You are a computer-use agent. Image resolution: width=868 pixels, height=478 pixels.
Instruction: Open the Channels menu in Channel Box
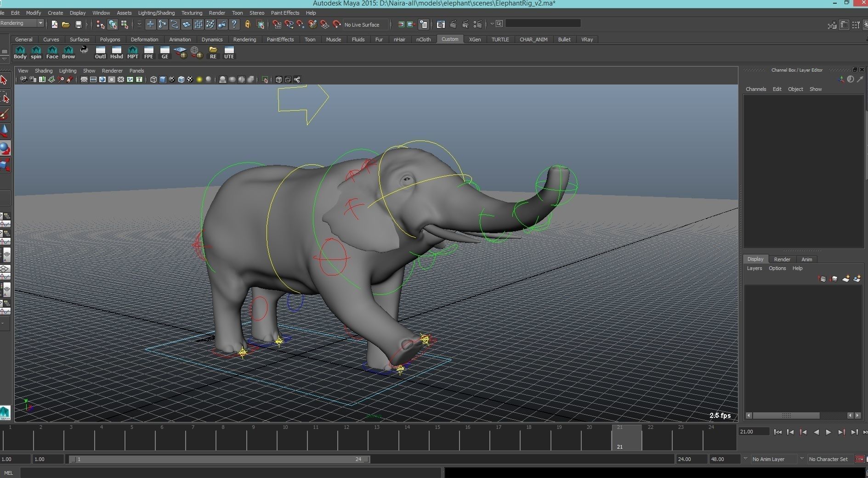756,89
